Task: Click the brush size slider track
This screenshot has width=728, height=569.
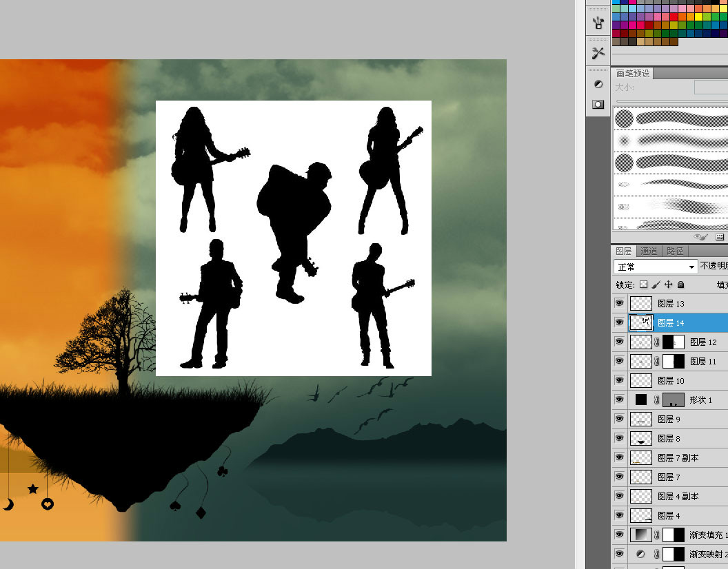Action: coord(672,101)
